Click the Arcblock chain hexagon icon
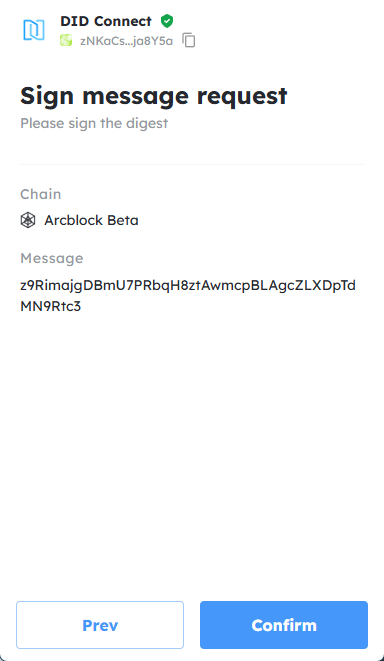 [x=28, y=220]
